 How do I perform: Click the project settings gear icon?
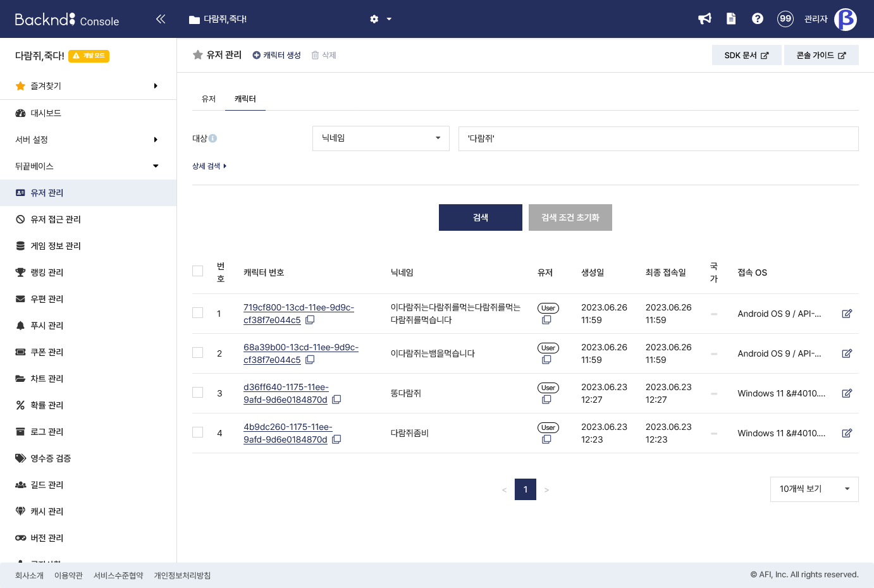point(374,19)
